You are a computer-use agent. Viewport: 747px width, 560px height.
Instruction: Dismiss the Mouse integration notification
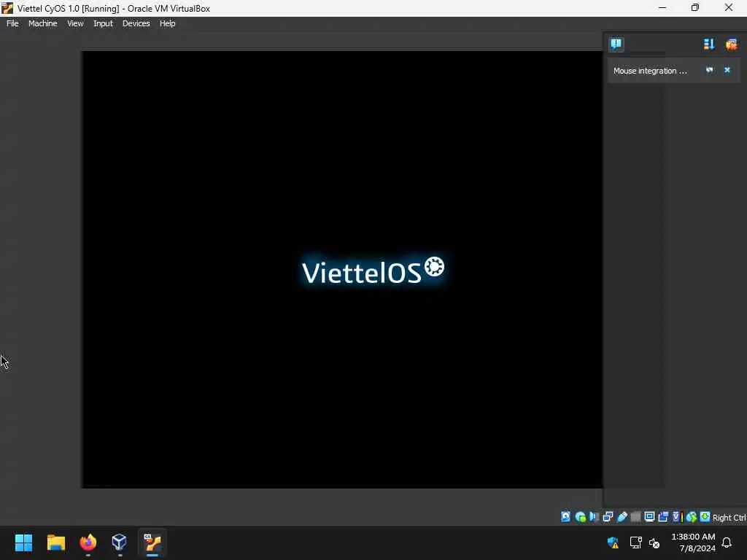click(727, 70)
